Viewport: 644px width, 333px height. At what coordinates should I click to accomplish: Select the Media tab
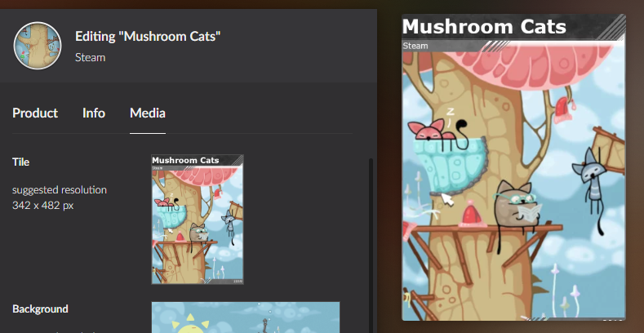pos(148,113)
